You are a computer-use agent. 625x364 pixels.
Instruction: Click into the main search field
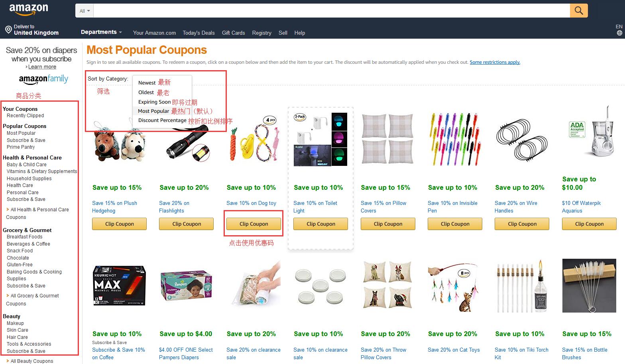(x=332, y=11)
